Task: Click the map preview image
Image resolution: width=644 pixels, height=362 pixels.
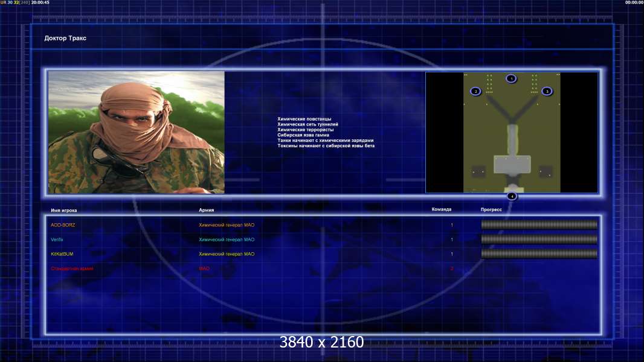Action: point(512,132)
